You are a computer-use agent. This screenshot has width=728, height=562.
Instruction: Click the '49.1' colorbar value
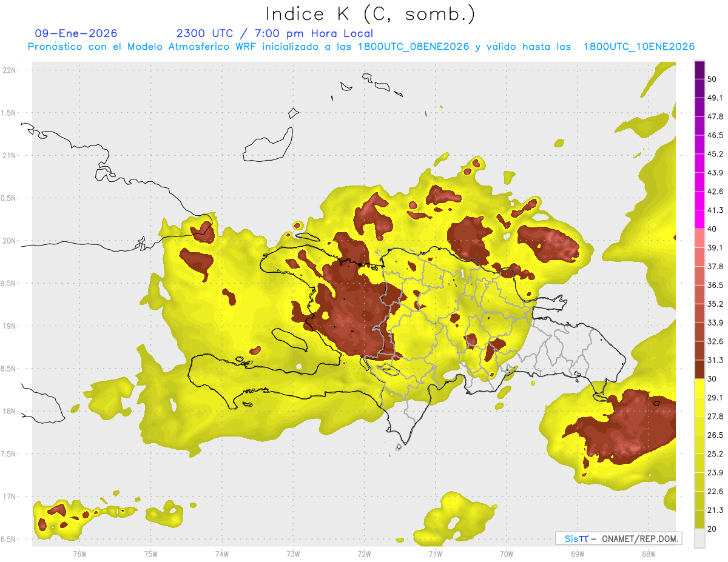click(x=715, y=98)
